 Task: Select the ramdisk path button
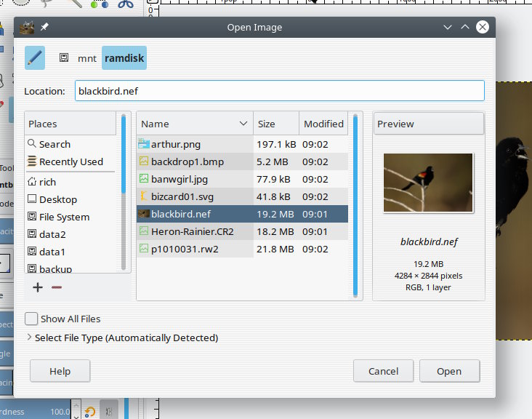click(x=124, y=58)
